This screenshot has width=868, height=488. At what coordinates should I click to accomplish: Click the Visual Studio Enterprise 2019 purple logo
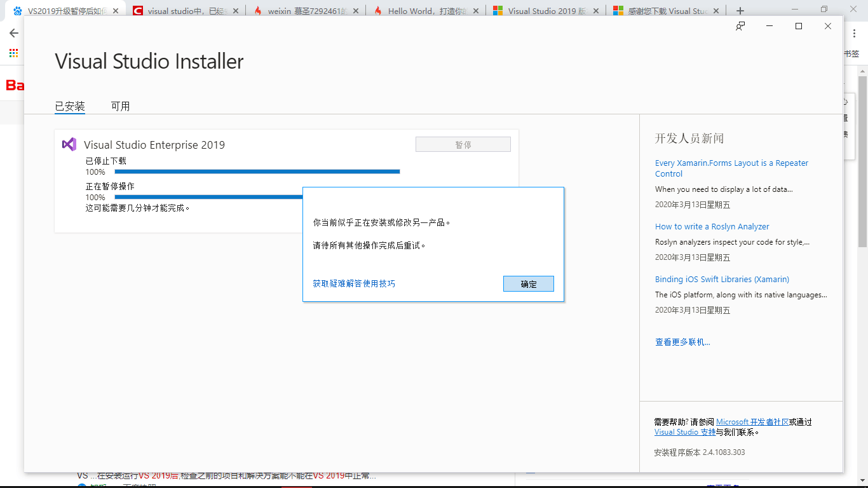pos(69,144)
